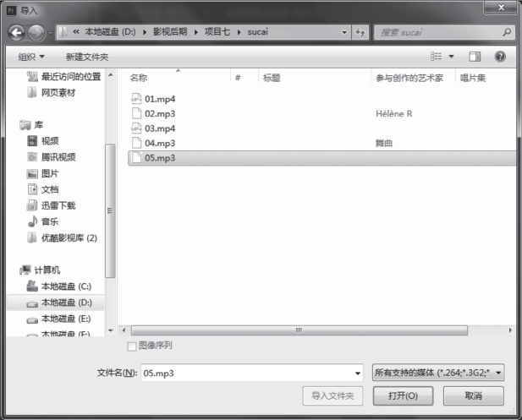Click the refresh button beside address bar
This screenshot has width=522, height=420.
(x=360, y=32)
